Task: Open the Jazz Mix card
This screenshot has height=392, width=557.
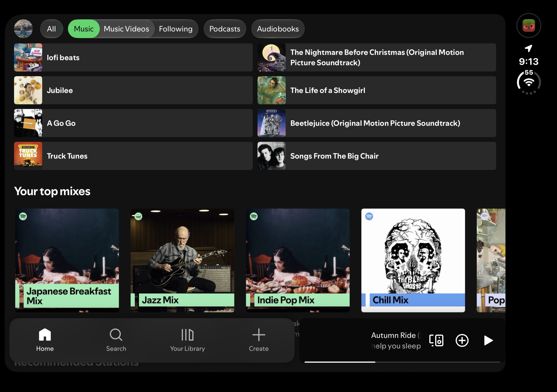Action: click(x=182, y=260)
